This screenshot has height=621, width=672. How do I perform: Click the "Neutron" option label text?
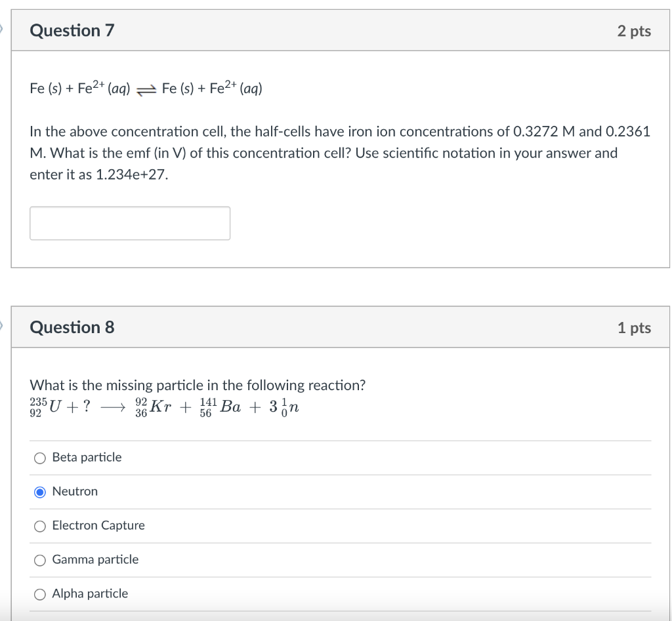(74, 491)
